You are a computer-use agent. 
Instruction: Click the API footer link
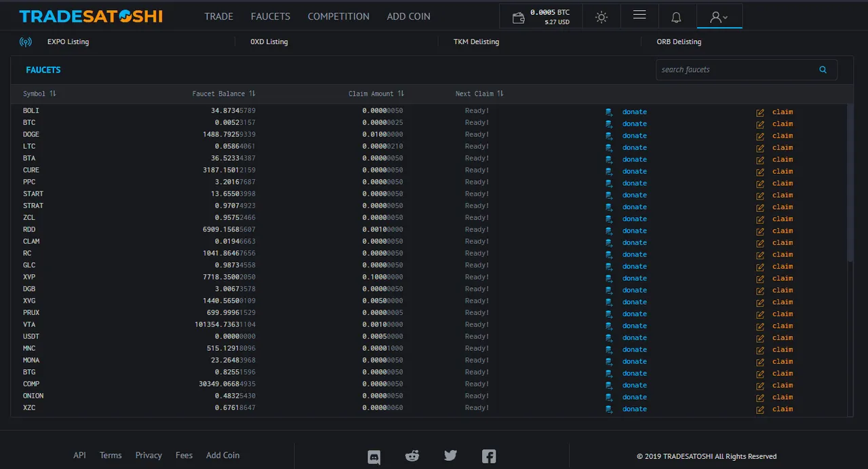point(79,455)
